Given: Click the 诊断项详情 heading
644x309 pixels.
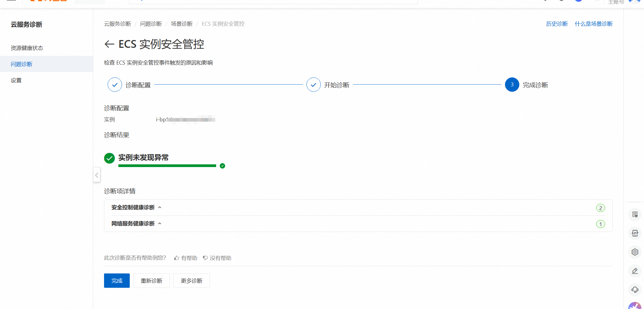Looking at the screenshot, I should pyautogui.click(x=120, y=191).
